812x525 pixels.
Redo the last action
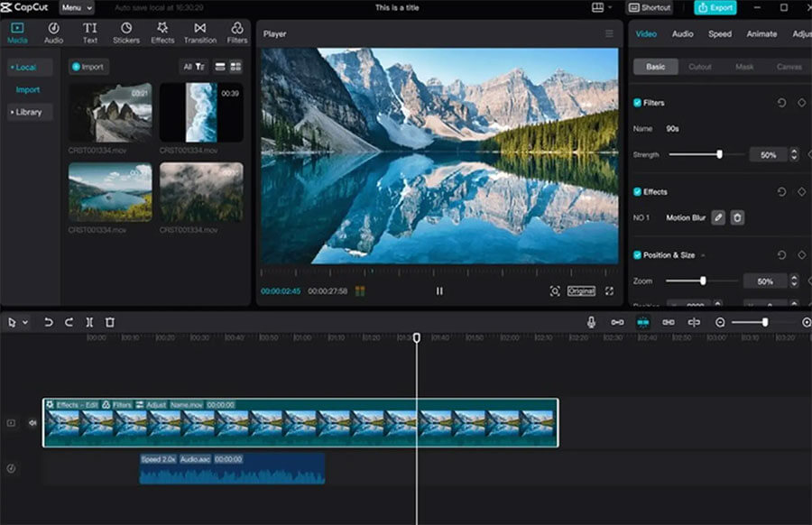point(69,323)
